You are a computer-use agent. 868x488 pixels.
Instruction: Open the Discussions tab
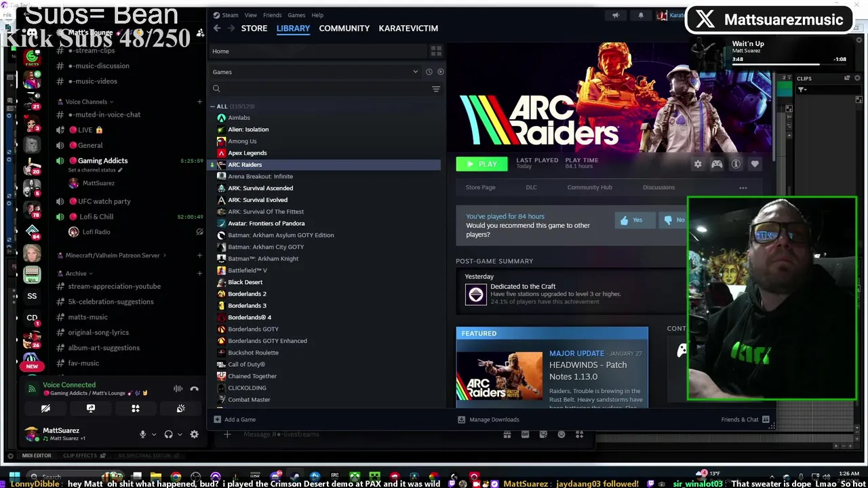pos(658,187)
